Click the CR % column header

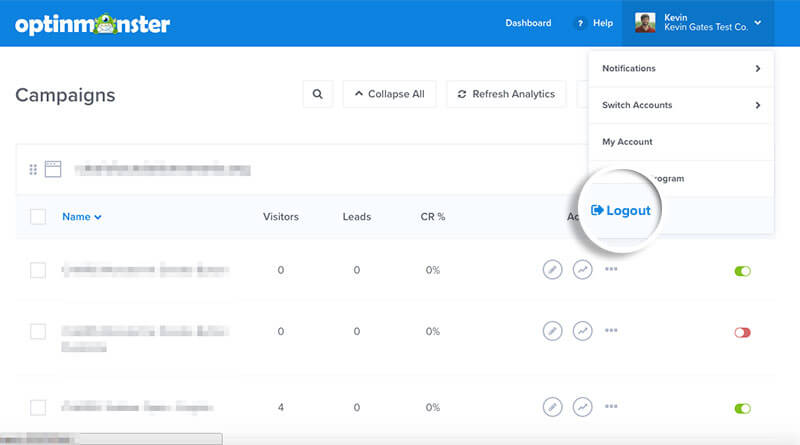click(433, 217)
